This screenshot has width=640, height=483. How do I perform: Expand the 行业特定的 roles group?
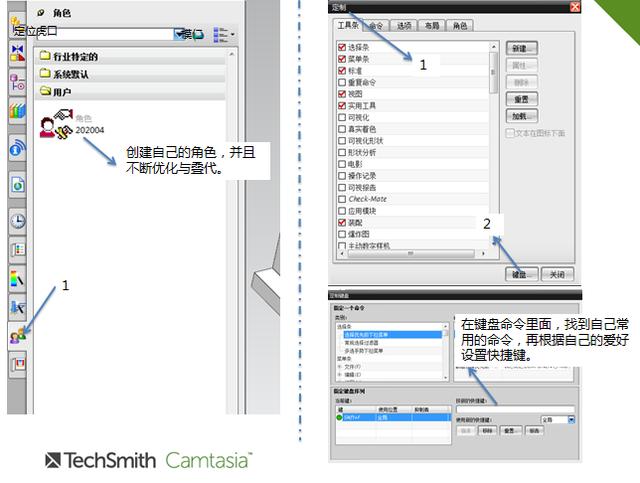click(x=132, y=56)
